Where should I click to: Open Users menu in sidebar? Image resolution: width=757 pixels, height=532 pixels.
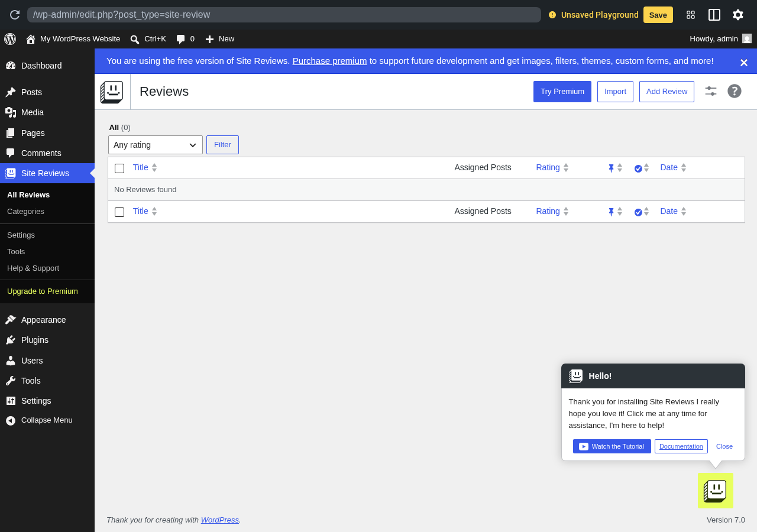tap(47, 361)
